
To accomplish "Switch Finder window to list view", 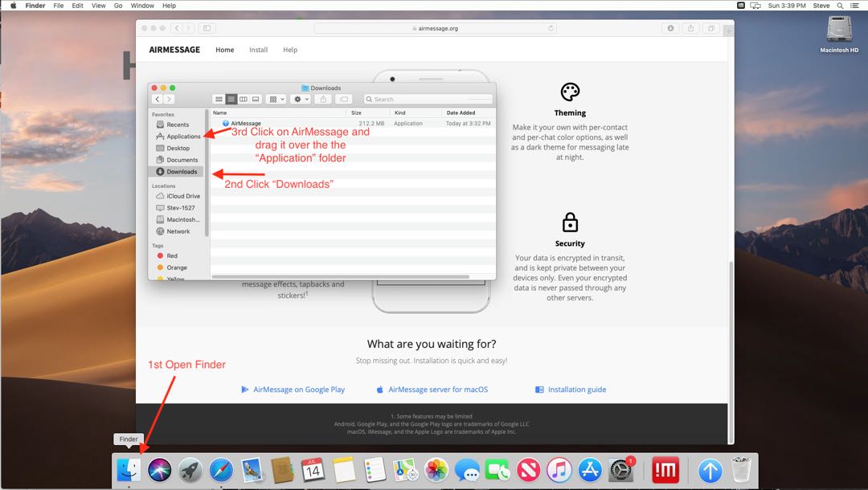I will click(x=231, y=99).
